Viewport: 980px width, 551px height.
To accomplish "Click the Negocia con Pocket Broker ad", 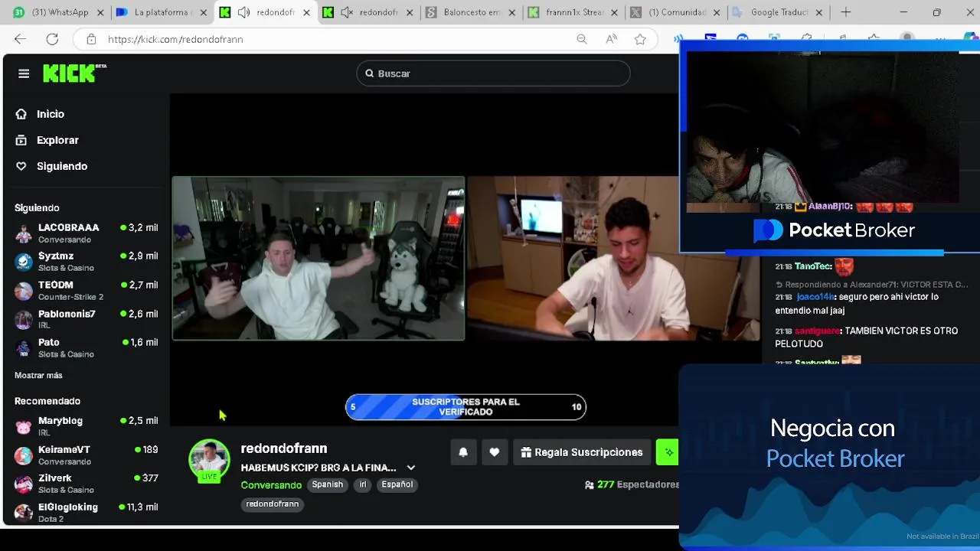I will click(829, 455).
